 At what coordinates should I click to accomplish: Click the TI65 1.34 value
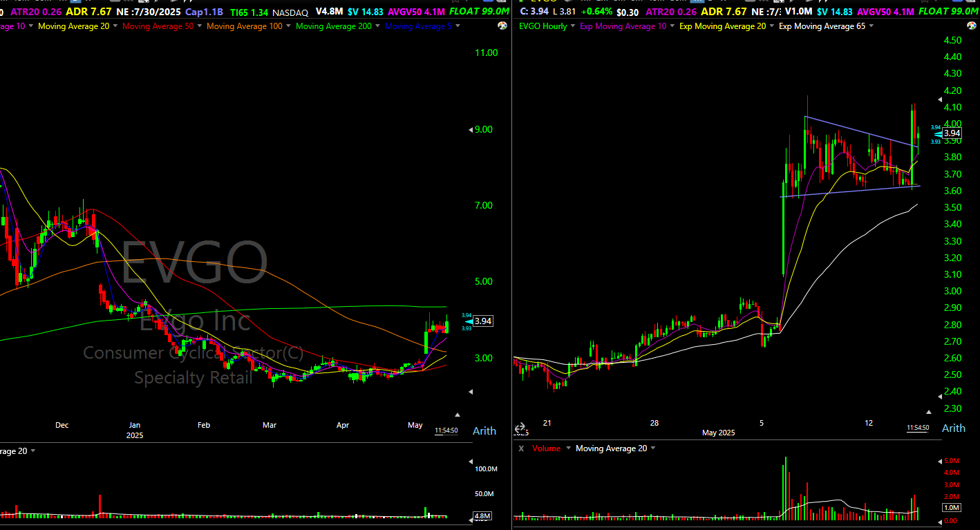tap(249, 12)
